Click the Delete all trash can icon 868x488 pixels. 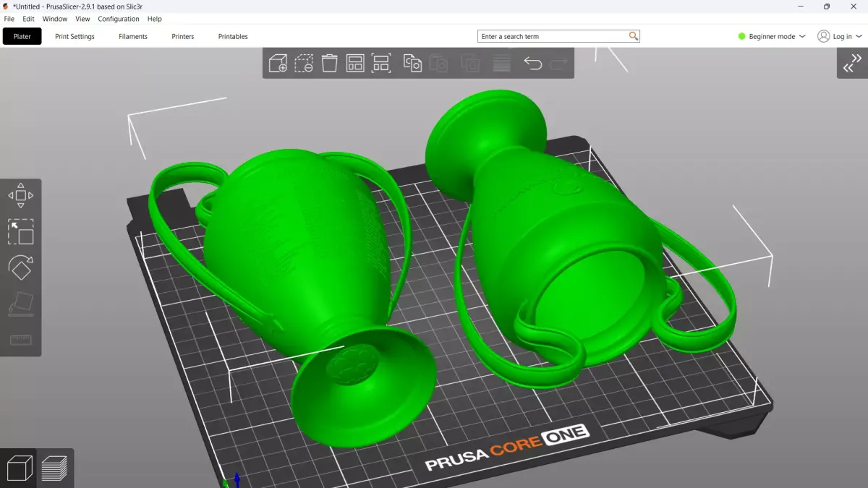pos(329,64)
